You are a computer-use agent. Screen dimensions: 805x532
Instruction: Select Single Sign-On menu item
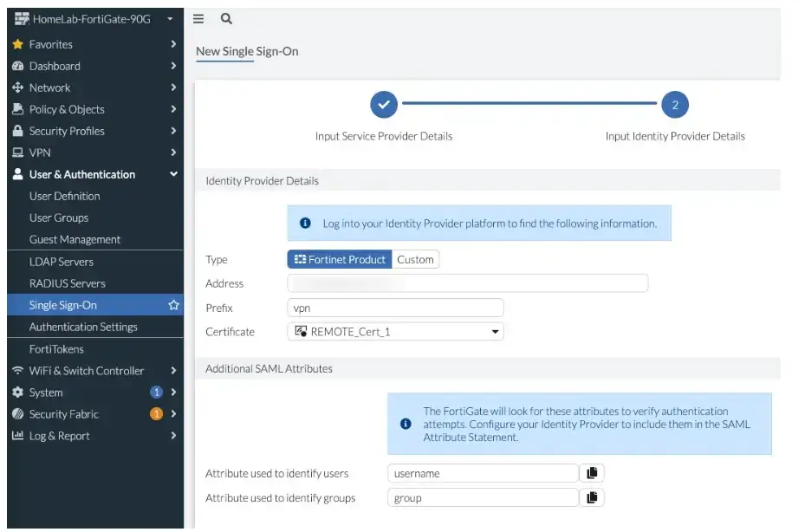[95, 305]
